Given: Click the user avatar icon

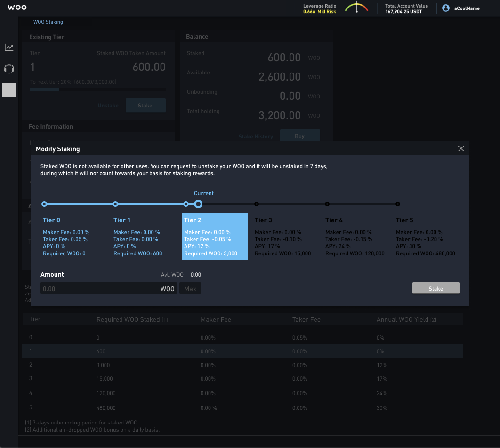Looking at the screenshot, I should (445, 8).
